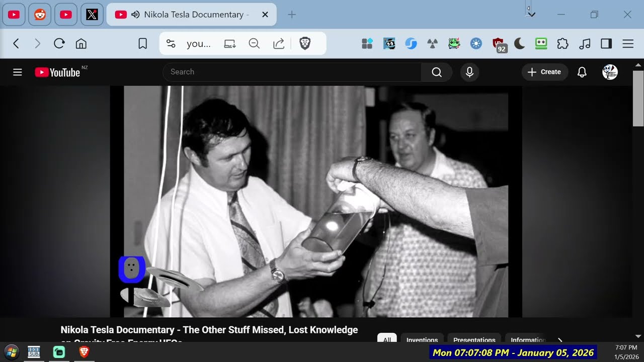Close the Nikola Tesla Documentary tab
Viewport: 644px width, 362px height.
265,15
